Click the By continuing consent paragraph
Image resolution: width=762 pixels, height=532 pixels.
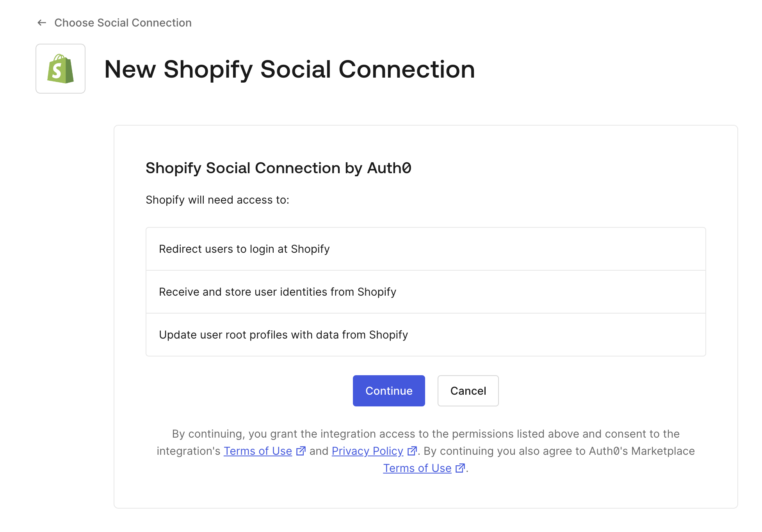click(426, 451)
